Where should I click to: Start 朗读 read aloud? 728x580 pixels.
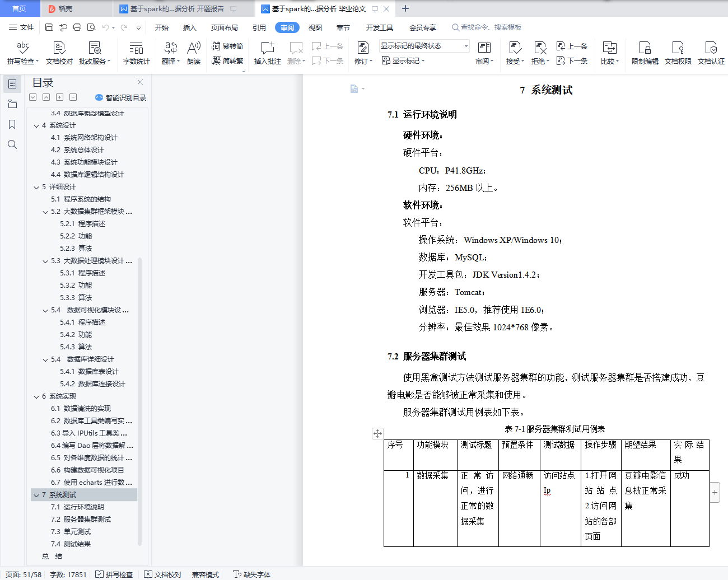pos(194,53)
